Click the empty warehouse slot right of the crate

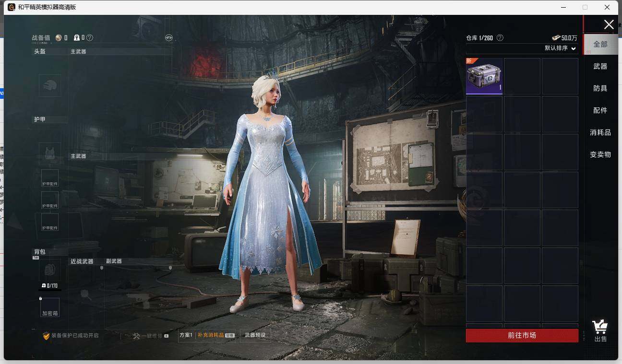pos(522,76)
